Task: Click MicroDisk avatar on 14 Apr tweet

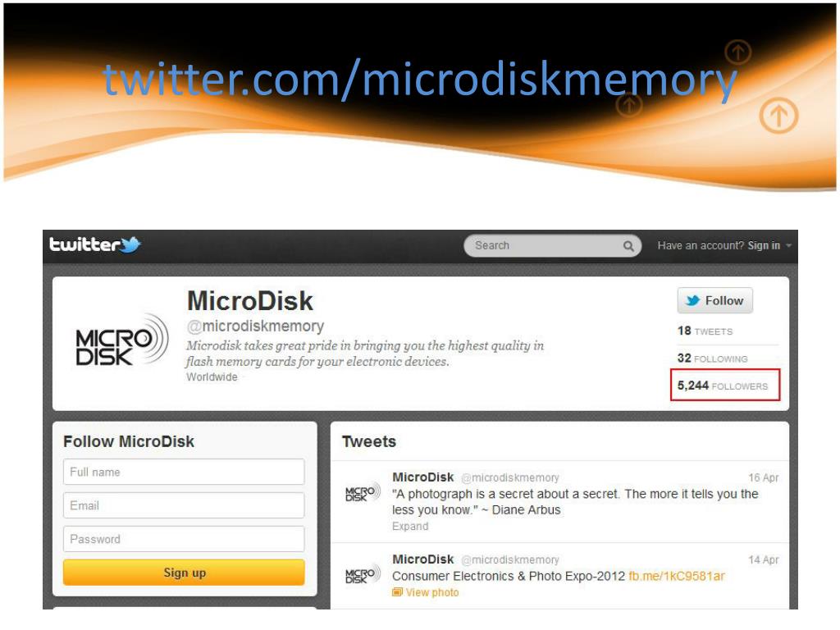Action: point(363,575)
